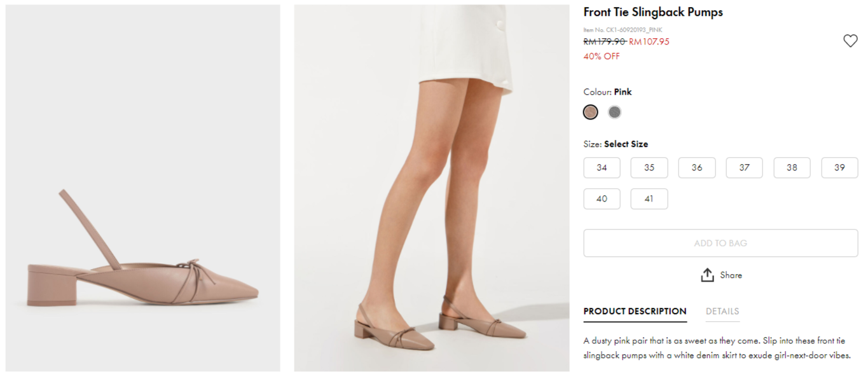Pick size 38
Screen dimensions: 868x379
(x=792, y=168)
